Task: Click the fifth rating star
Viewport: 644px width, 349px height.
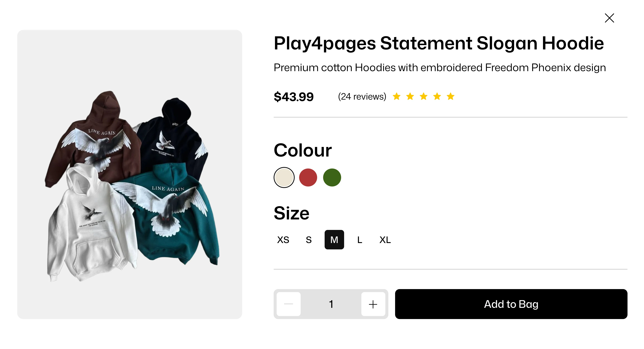Action: 451,96
